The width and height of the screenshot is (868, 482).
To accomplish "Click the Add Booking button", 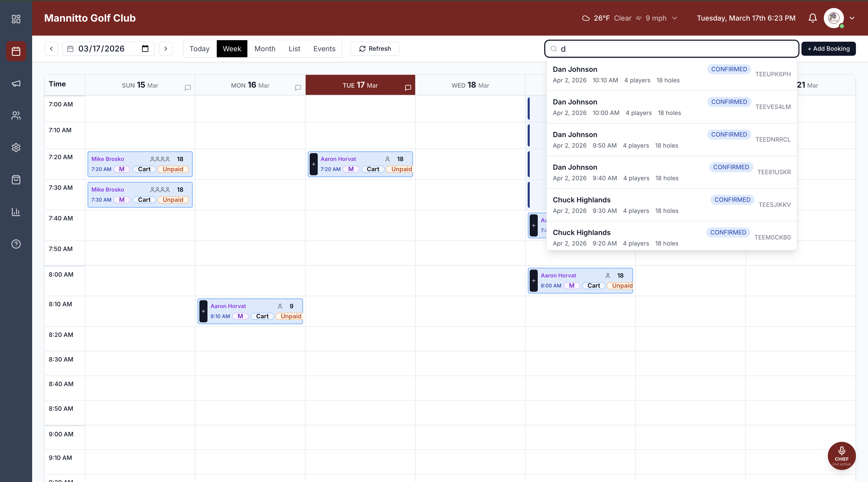I will 829,48.
